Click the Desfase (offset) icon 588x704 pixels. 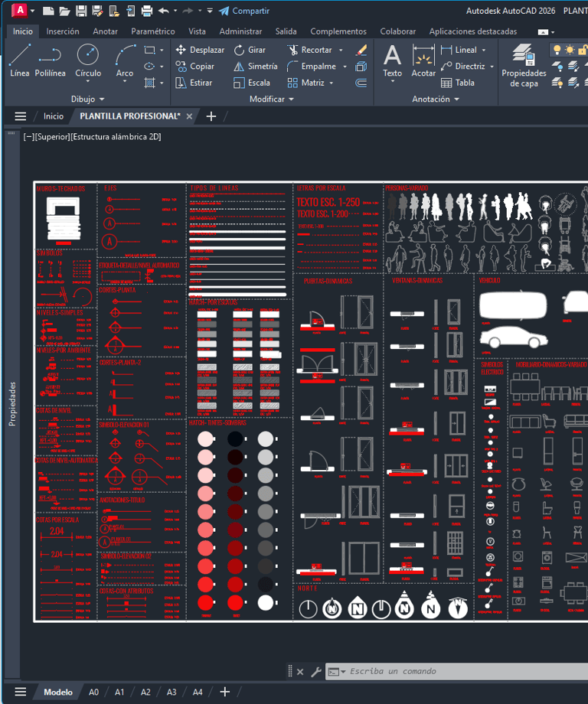point(361,83)
